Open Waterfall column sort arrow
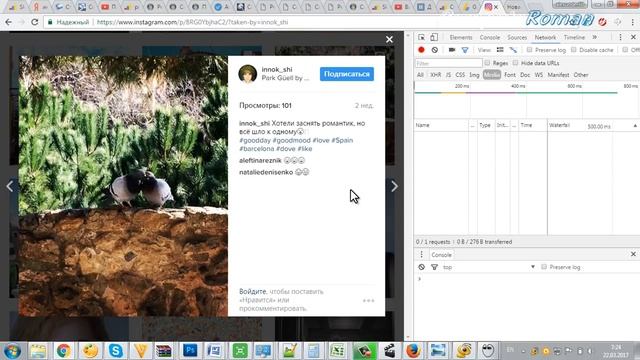The height and width of the screenshot is (360, 640). [x=635, y=126]
